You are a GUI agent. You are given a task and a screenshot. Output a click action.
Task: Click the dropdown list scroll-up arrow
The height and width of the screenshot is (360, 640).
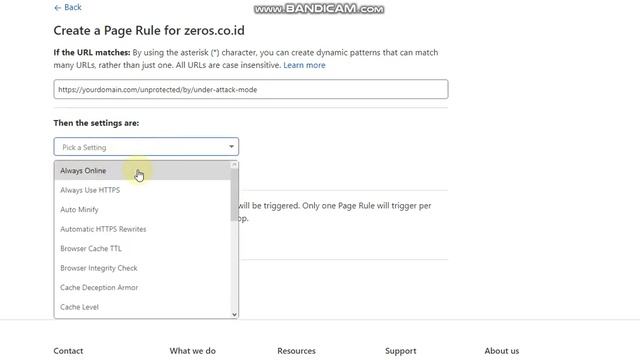234,164
